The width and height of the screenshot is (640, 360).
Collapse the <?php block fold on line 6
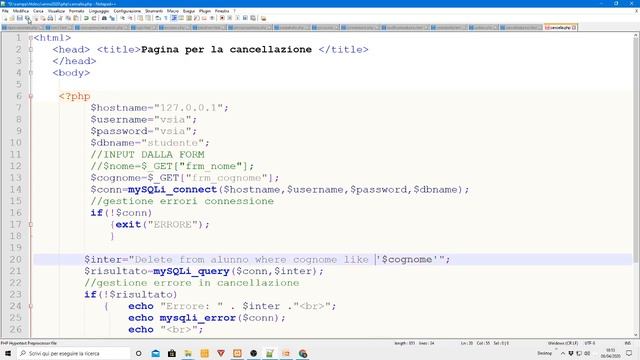31,96
